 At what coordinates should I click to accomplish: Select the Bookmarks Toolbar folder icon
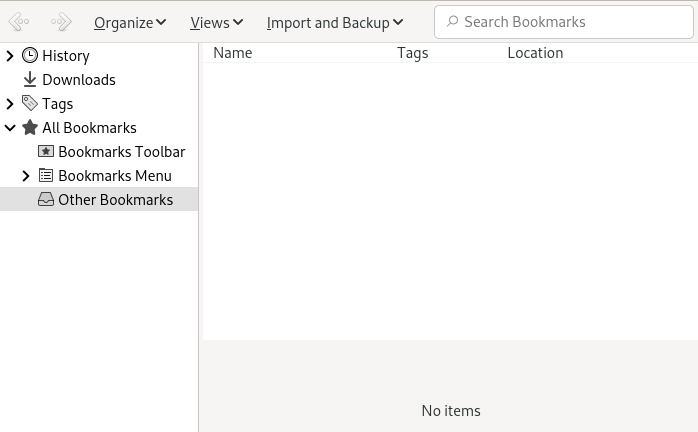point(46,152)
